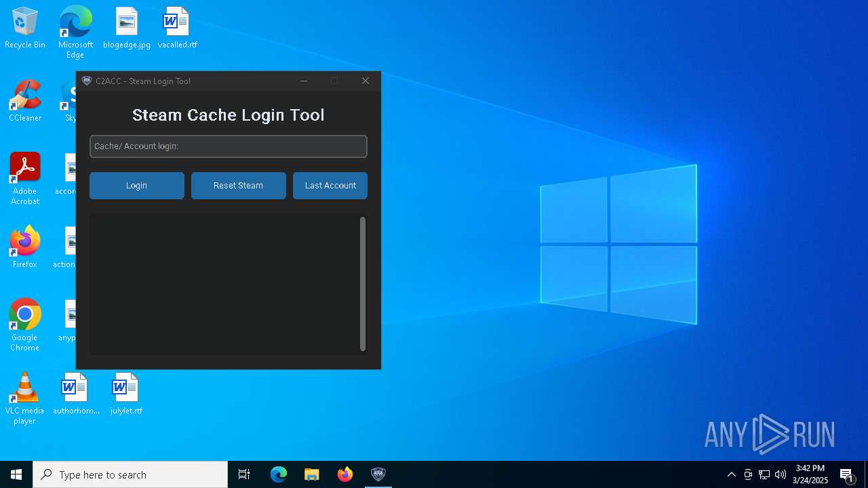The width and height of the screenshot is (868, 488).
Task: Select the authorhom... document on the desktop
Action: pos(75,394)
